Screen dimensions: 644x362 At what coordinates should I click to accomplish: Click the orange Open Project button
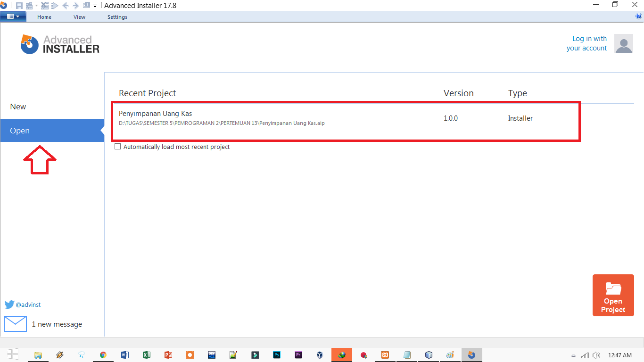(613, 295)
